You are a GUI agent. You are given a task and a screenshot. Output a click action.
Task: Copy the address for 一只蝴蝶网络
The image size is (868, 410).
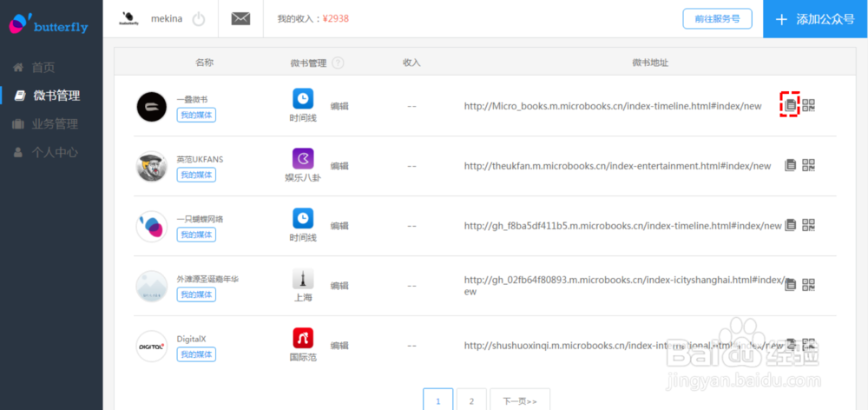coord(791,225)
